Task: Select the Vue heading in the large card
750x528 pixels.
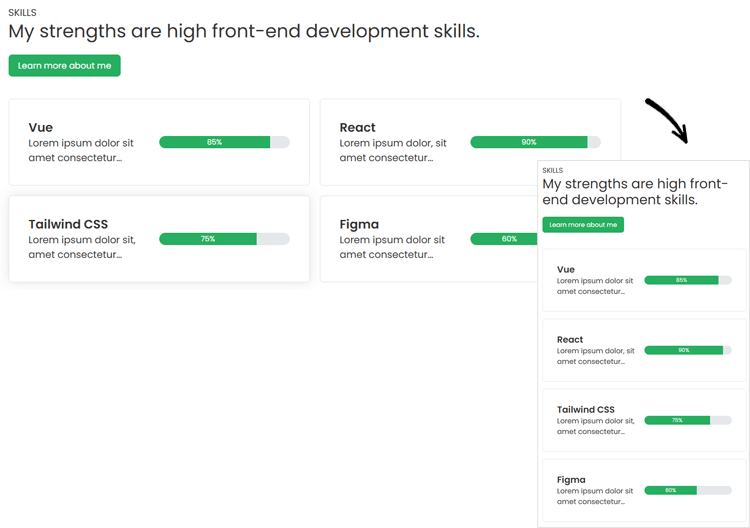Action: [41, 128]
